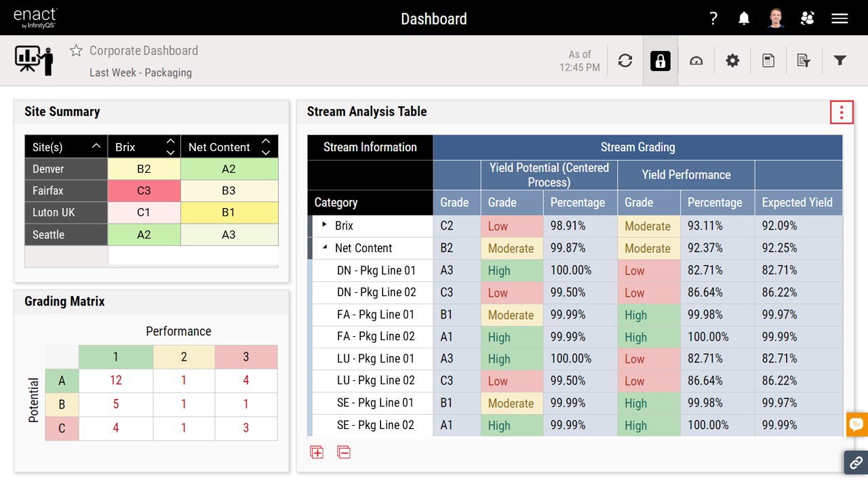The height and width of the screenshot is (488, 868).
Task: Collapse the Net Content category row
Action: click(x=324, y=248)
